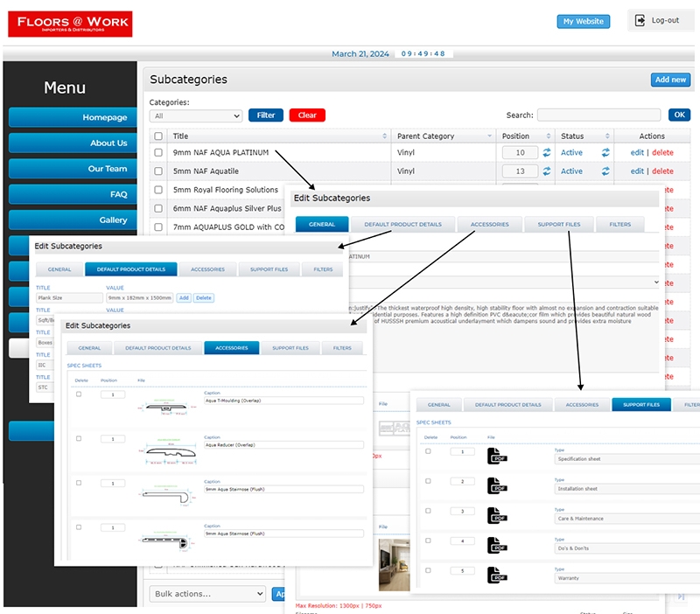Tick delete checkbox for Aqua T-Moulding accessory

[x=80, y=394]
